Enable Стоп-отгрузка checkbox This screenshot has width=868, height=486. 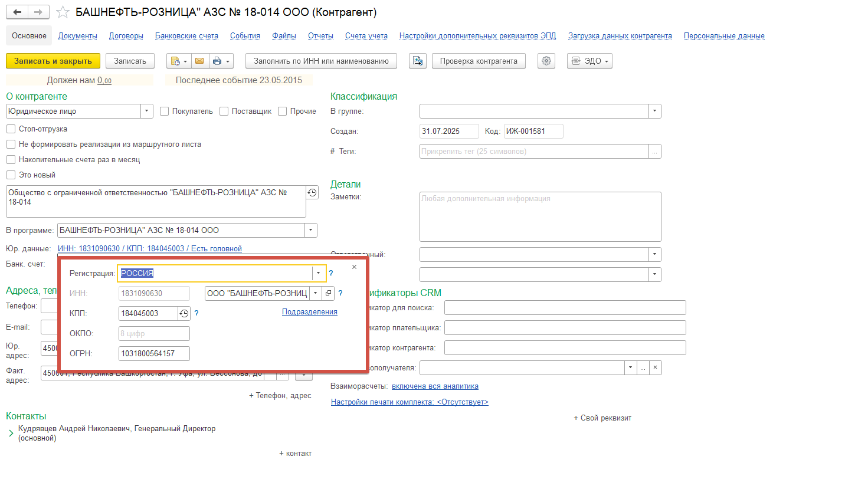point(11,129)
